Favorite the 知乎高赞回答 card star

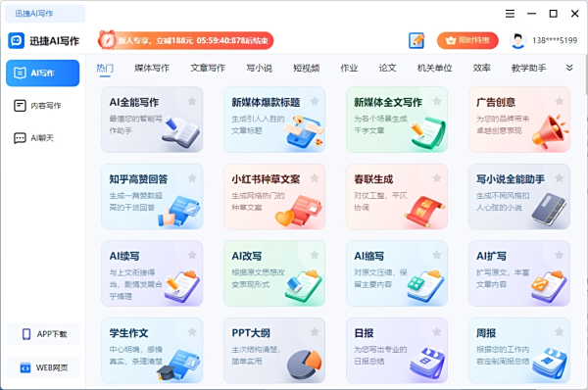point(192,177)
